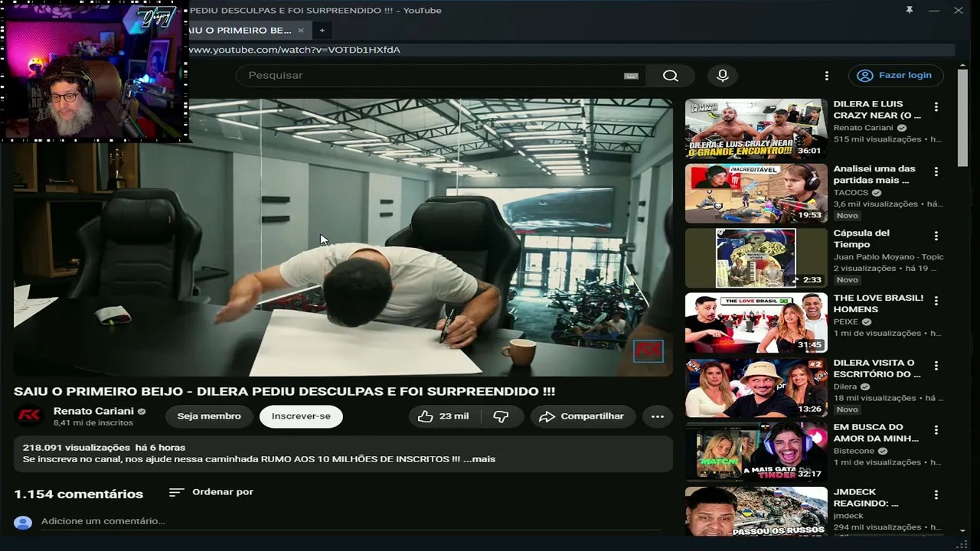Open options for Analisei uma das partidas video

[936, 171]
